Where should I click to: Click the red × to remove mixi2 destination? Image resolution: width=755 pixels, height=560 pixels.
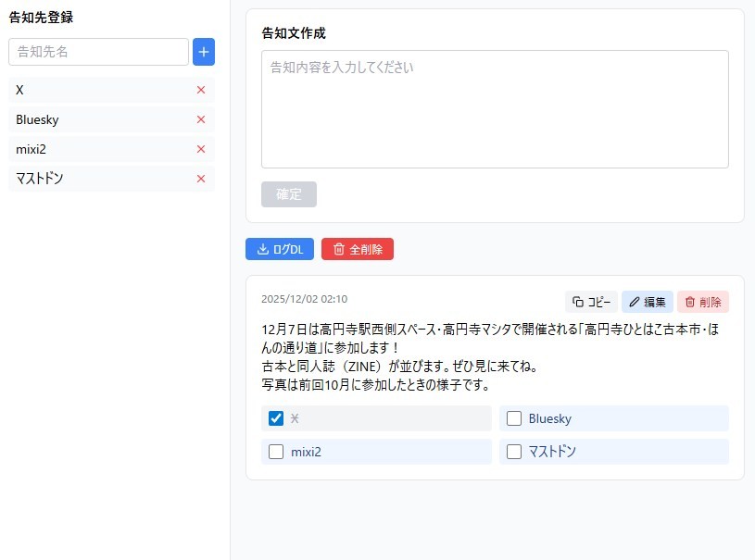pos(201,149)
